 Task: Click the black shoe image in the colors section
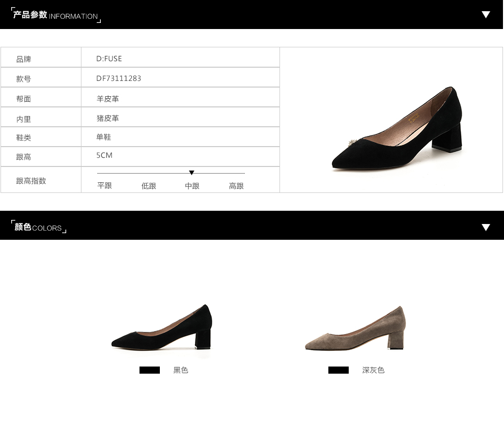(162, 328)
